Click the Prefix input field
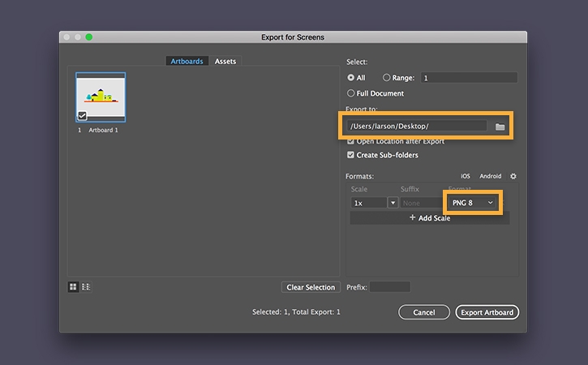Viewport: 588px width, 365px height. point(390,287)
